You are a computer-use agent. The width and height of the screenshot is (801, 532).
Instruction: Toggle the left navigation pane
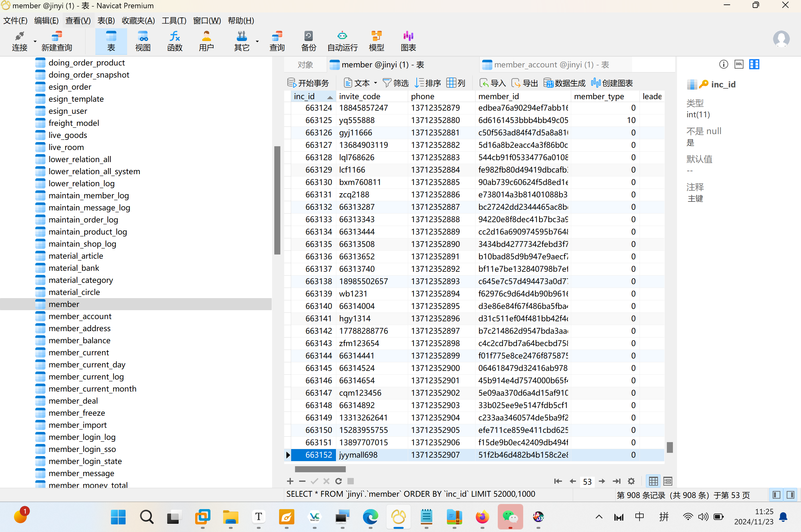coord(776,495)
